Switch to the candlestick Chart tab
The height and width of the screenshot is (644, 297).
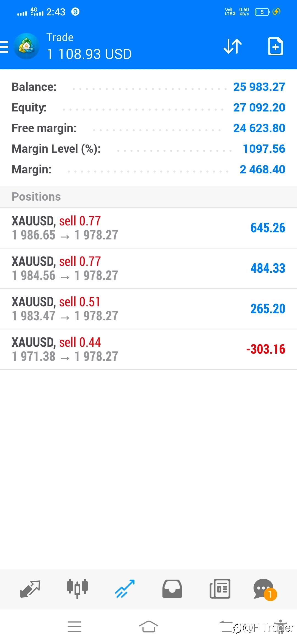click(77, 589)
